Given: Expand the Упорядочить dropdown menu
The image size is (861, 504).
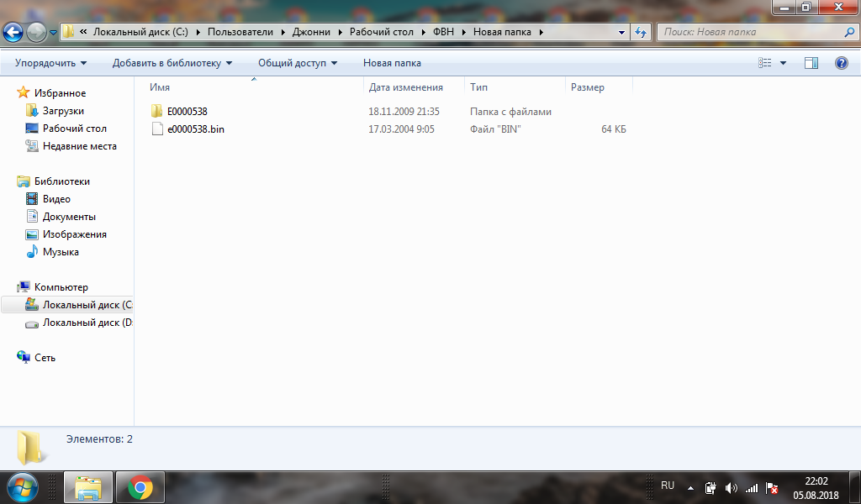Looking at the screenshot, I should click(50, 63).
